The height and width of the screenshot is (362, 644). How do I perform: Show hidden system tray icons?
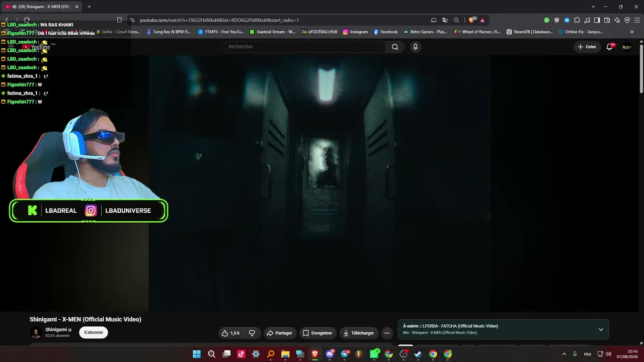tap(564, 354)
